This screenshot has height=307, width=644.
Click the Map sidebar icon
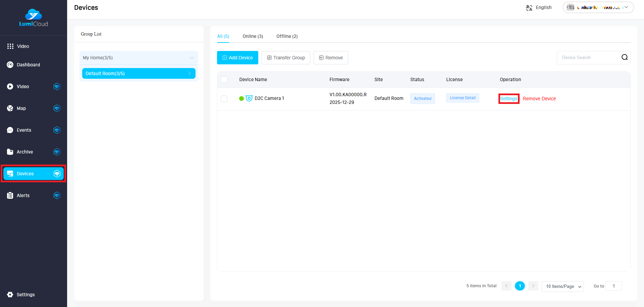(x=10, y=108)
